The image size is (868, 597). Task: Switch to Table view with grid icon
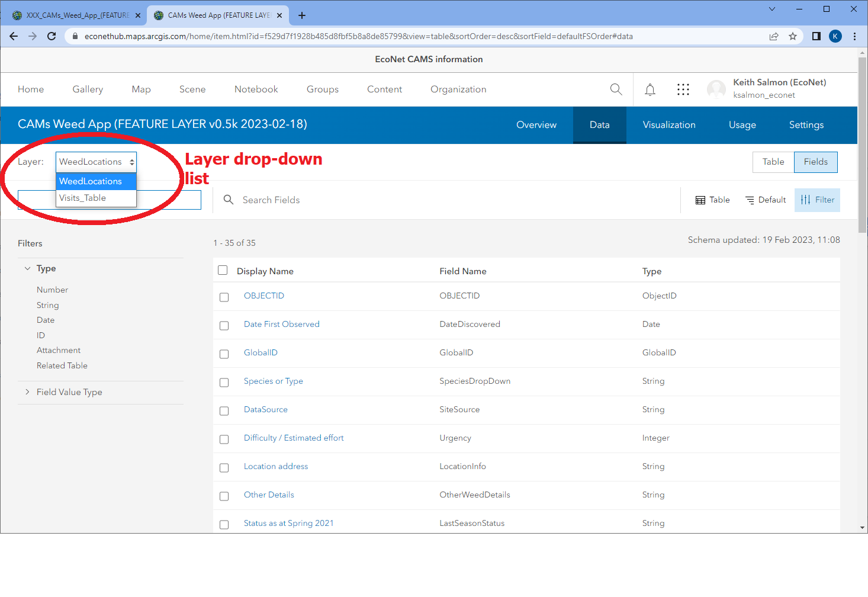pos(712,200)
